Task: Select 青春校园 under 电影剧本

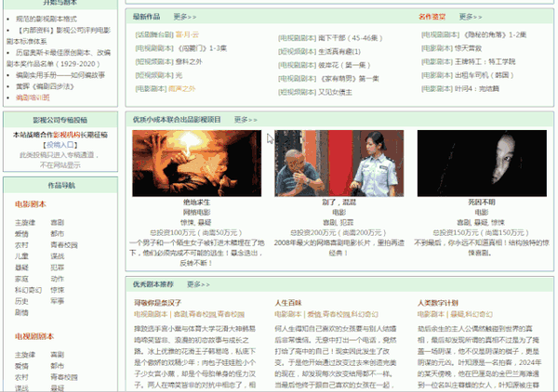Action: (x=64, y=245)
